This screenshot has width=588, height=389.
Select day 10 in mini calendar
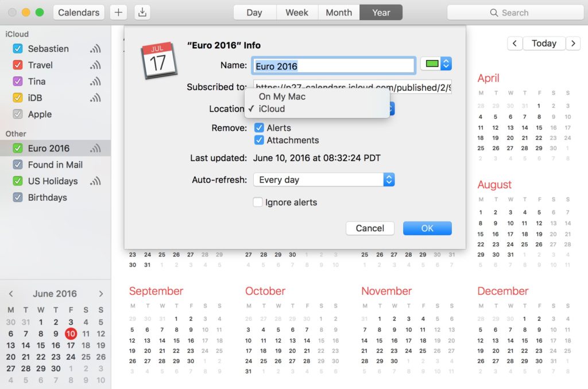71,333
